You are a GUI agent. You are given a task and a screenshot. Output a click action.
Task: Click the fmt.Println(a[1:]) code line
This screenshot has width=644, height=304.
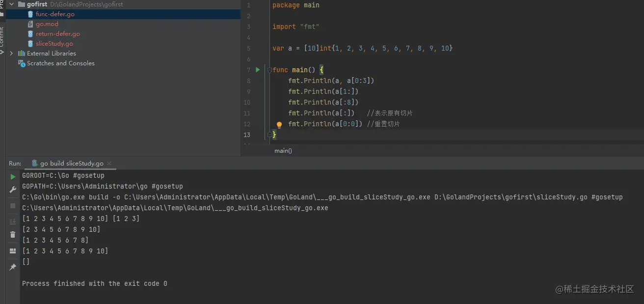click(323, 91)
